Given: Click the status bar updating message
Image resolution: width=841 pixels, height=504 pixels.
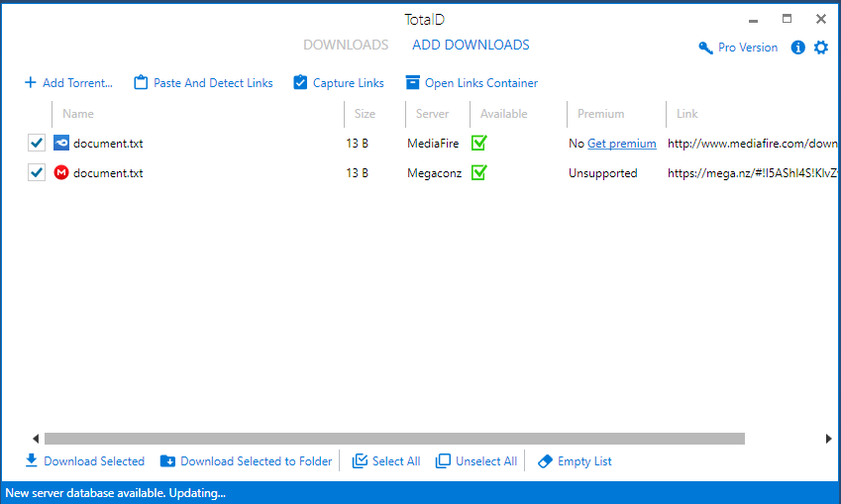Looking at the screenshot, I should coord(115,493).
